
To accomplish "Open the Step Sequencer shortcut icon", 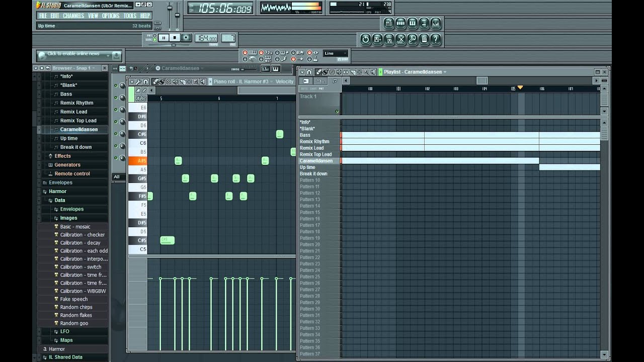I will coord(400,23).
